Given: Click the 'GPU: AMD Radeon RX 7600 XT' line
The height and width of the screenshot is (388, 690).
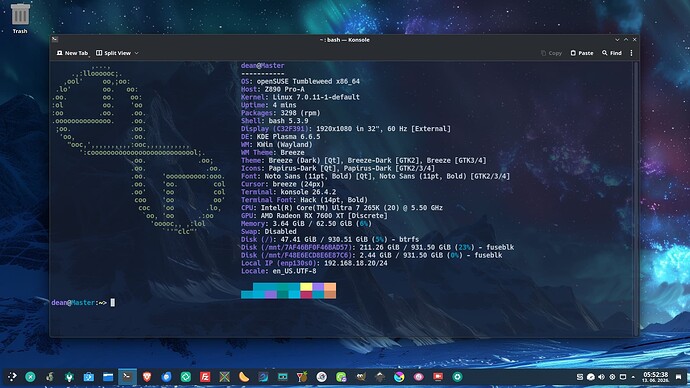Looking at the screenshot, I should pyautogui.click(x=314, y=216).
